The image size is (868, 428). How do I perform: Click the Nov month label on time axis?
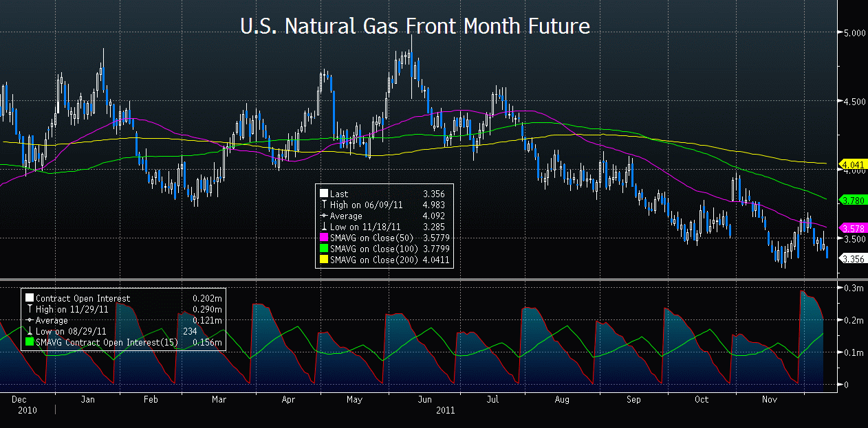[770, 399]
